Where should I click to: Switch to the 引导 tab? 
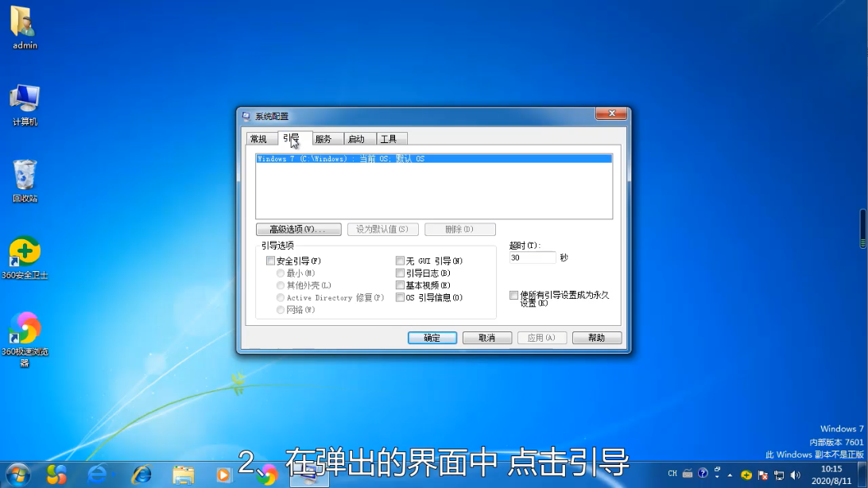tap(294, 137)
